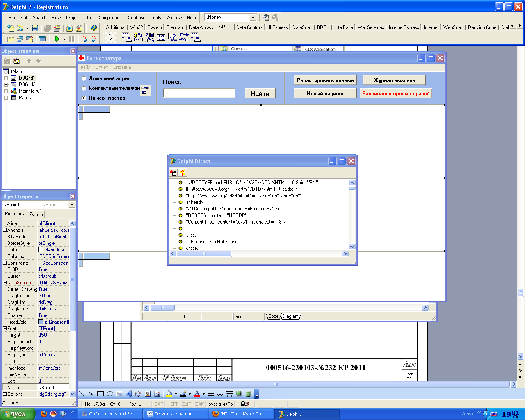The width and height of the screenshot is (525, 420).
Task: Click Remove File from Project icon
Action: [x=79, y=28]
